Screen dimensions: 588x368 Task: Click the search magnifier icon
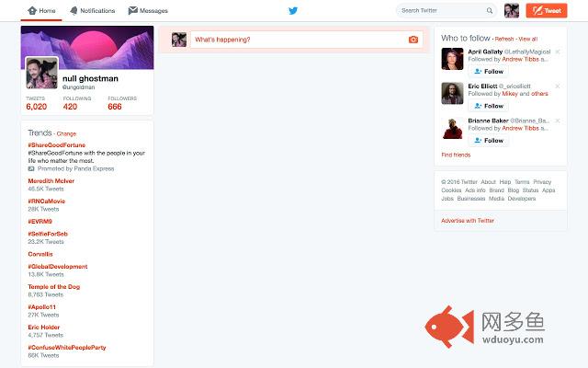click(490, 10)
